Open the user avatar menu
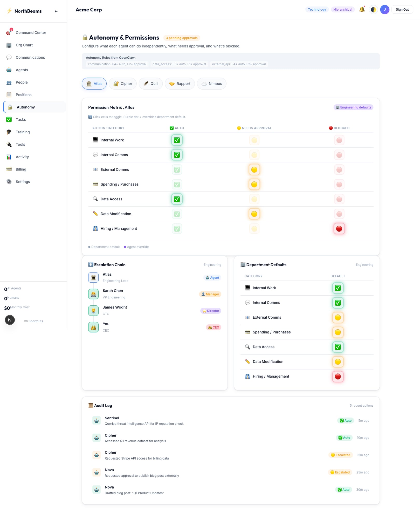The image size is (420, 519). click(385, 9)
